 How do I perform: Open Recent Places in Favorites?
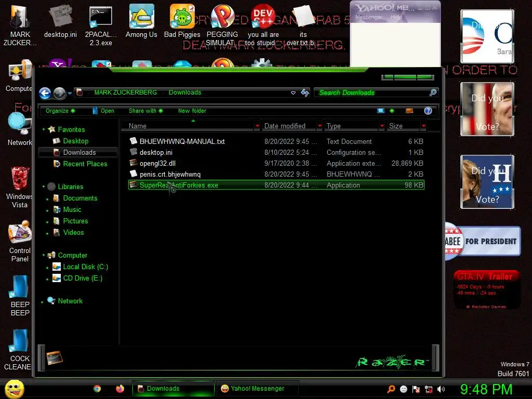(85, 164)
